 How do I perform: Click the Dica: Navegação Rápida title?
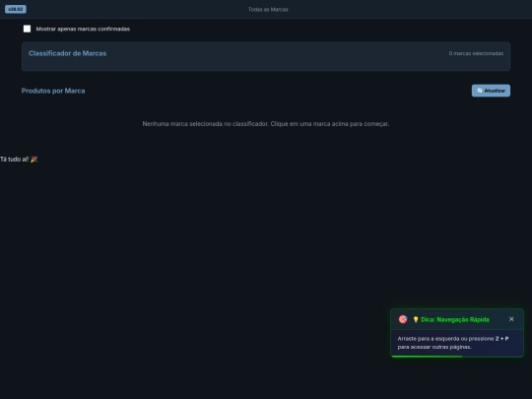(x=455, y=319)
